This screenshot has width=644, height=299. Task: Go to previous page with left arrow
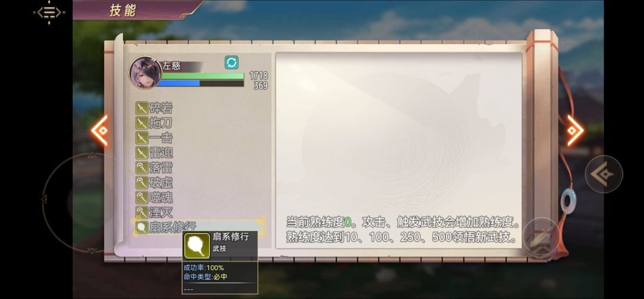[x=100, y=130]
